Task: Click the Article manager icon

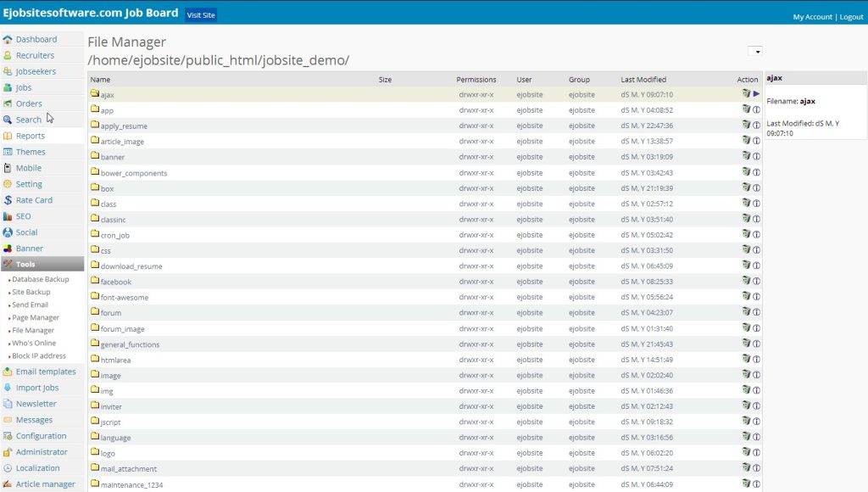Action: tap(7, 484)
